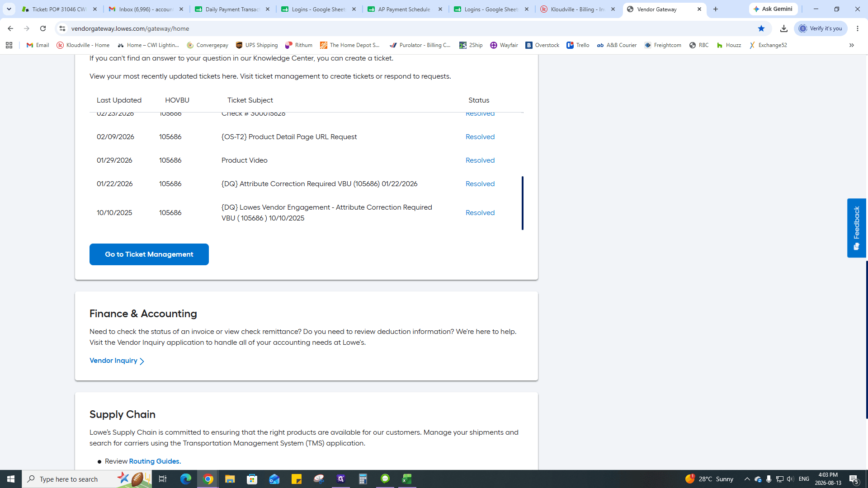Bookmark star icon in address bar
The width and height of the screenshot is (868, 488).
click(761, 28)
